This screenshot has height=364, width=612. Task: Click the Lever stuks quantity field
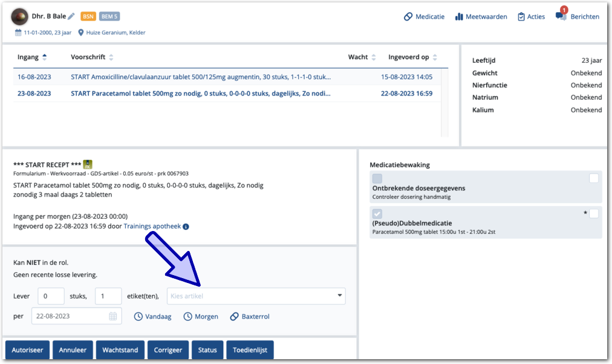point(51,296)
